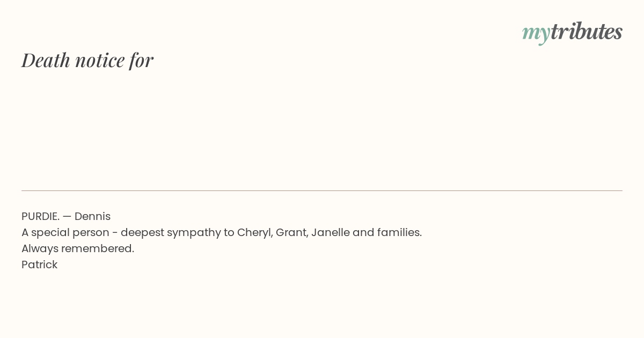Click the first name 'Dennis'
This screenshot has height=338, width=644.
[x=92, y=216]
